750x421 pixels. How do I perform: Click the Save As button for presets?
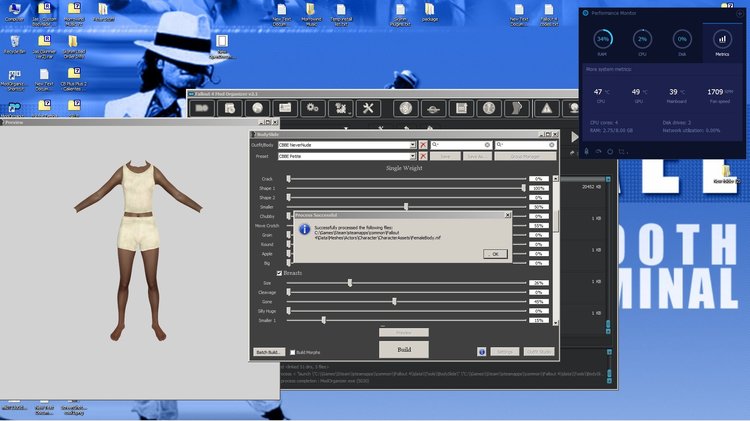click(x=477, y=156)
